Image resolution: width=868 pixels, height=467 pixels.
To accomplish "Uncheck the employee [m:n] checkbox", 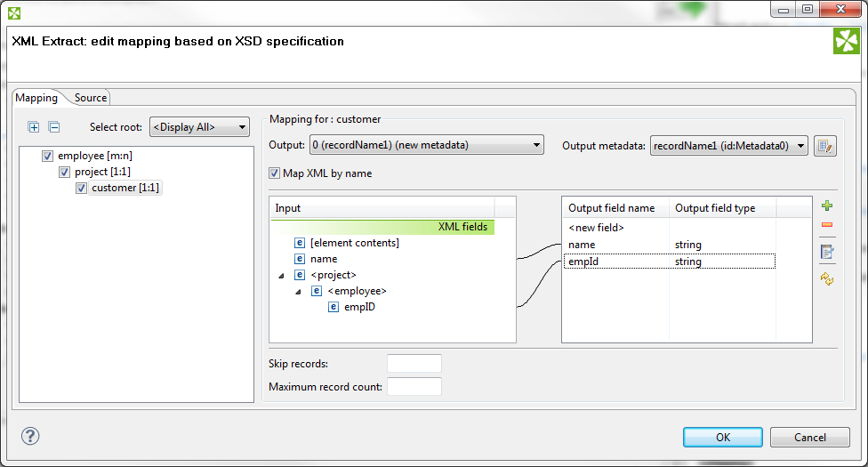I will pyautogui.click(x=48, y=156).
